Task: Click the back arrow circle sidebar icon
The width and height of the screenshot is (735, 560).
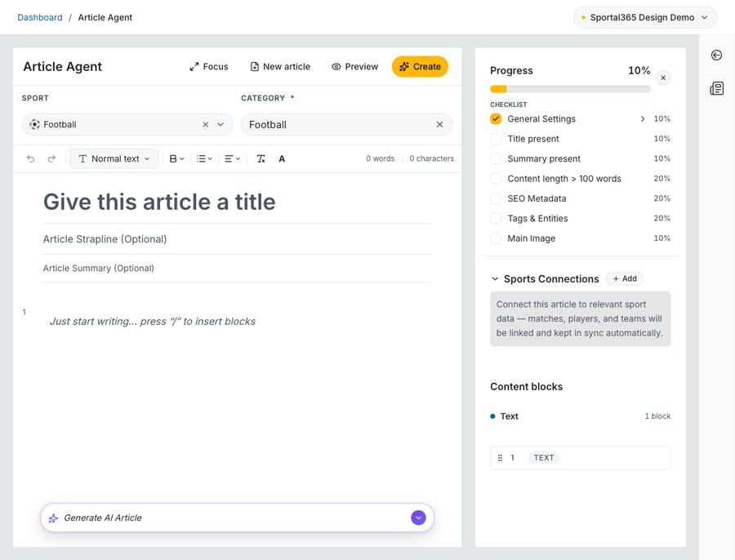Action: tap(716, 56)
